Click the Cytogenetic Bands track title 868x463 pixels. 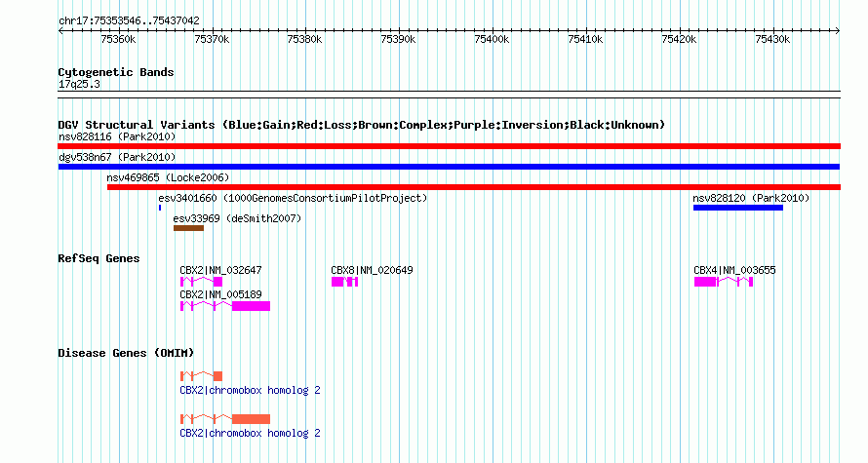(x=116, y=72)
